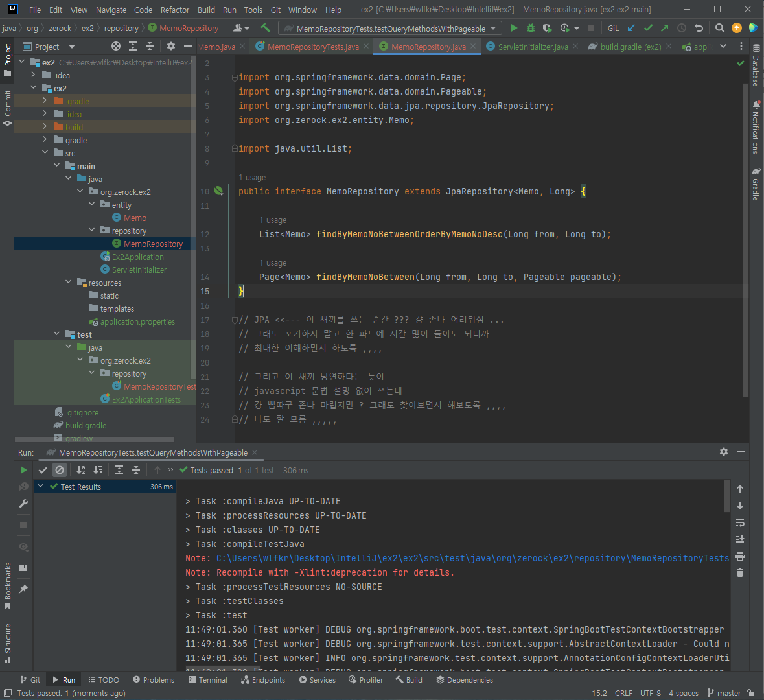Open the Terminal tool window
Image resolution: width=764 pixels, height=700 pixels.
[x=208, y=679]
